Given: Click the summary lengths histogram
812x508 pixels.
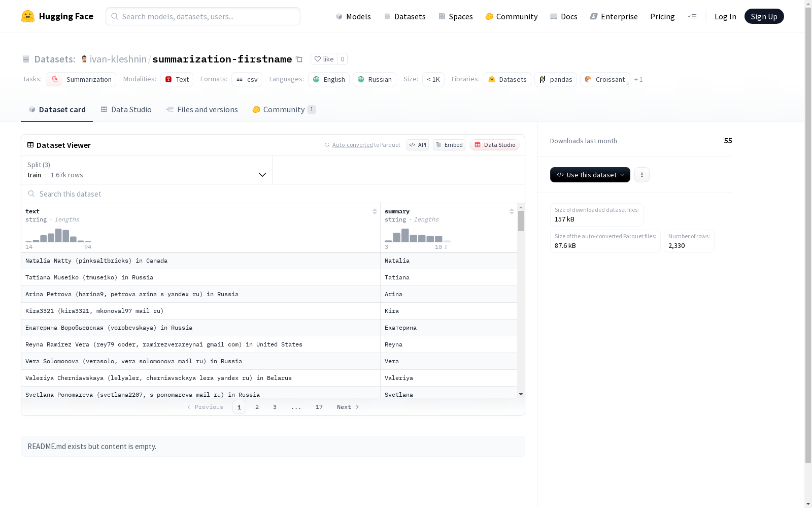Looking at the screenshot, I should (x=417, y=235).
